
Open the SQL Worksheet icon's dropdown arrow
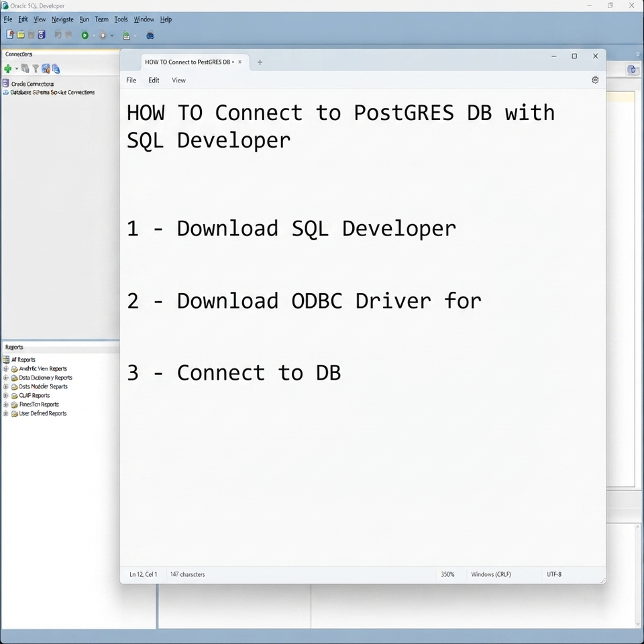pyautogui.click(x=135, y=36)
